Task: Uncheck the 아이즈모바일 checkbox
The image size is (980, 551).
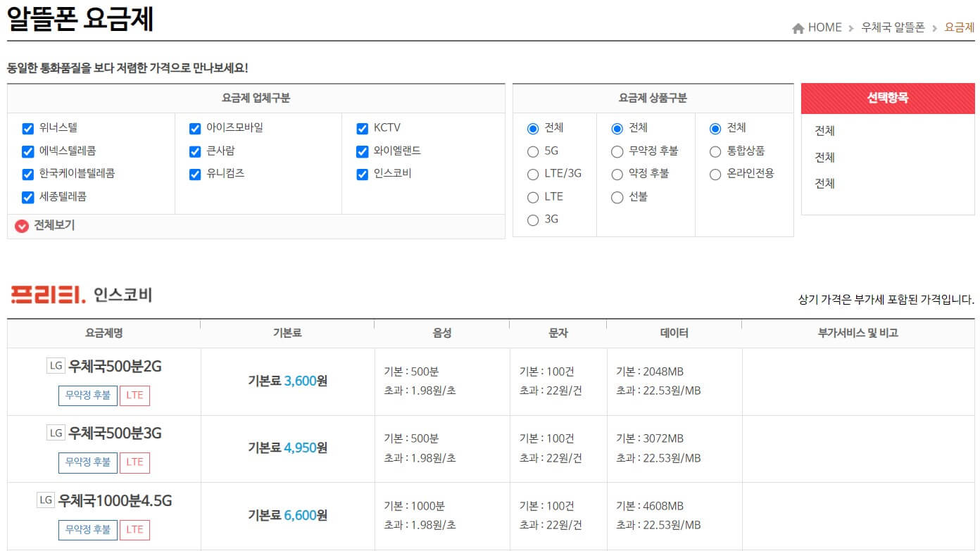Action: 194,128
